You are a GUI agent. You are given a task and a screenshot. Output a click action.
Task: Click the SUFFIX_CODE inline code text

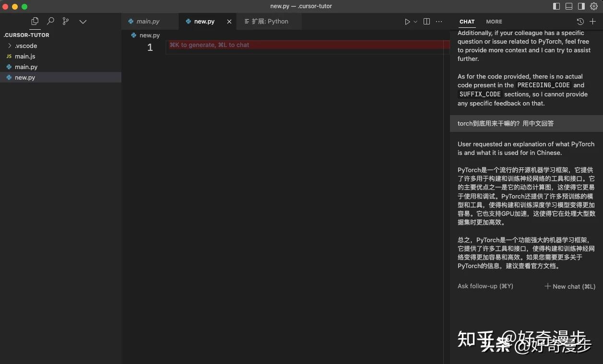(480, 94)
